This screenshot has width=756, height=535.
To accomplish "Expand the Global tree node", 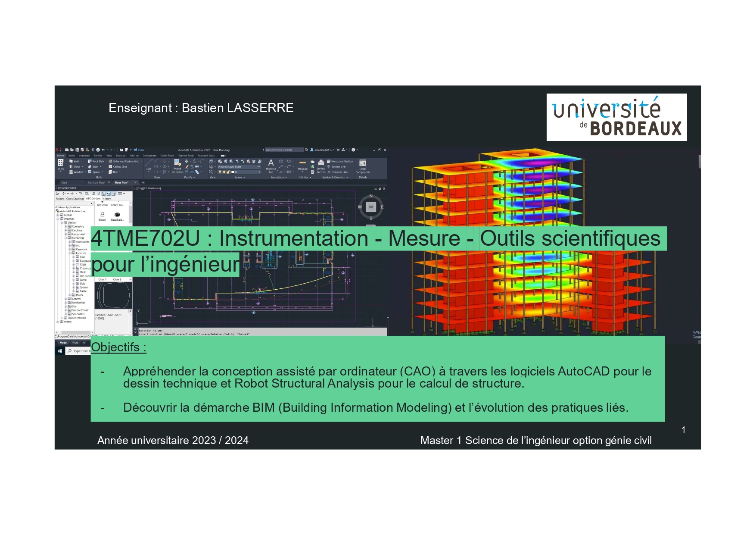I will [58, 215].
